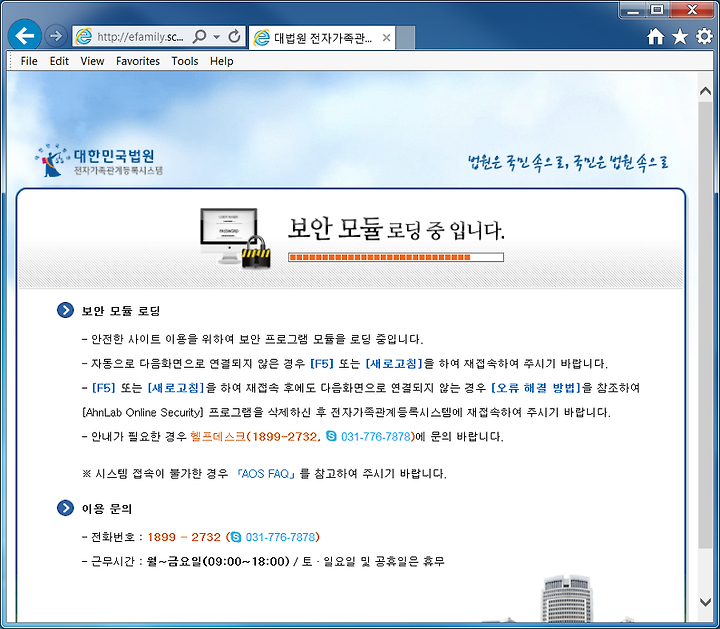Viewport: 720px width, 629px height.
Task: Select the 대법원 전자가족관... tab
Action: (321, 37)
